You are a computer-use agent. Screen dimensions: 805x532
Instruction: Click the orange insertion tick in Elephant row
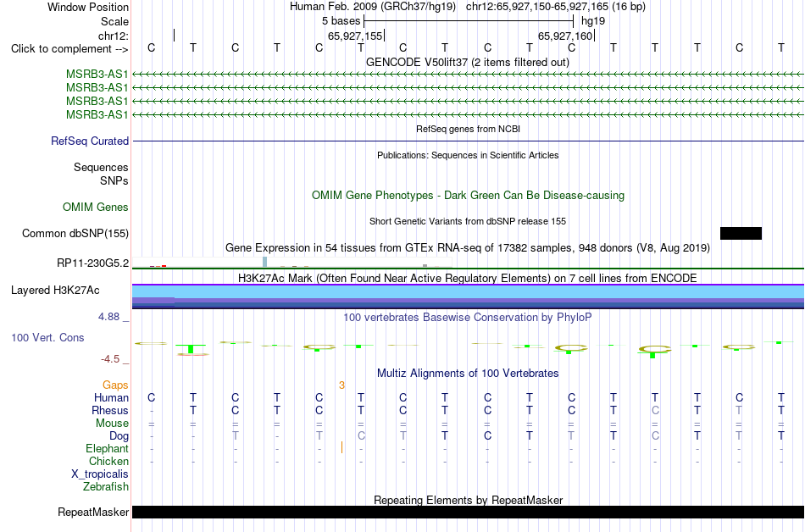[x=341, y=448]
